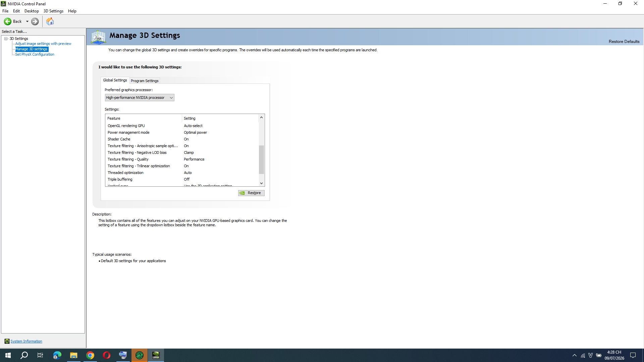
Task: Click the Setting column header
Action: point(220,118)
